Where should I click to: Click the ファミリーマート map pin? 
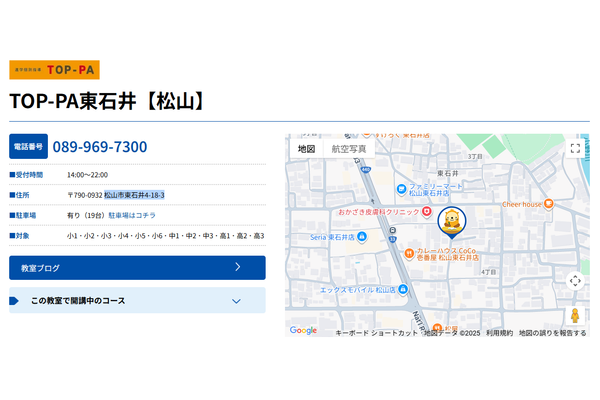pyautogui.click(x=401, y=189)
